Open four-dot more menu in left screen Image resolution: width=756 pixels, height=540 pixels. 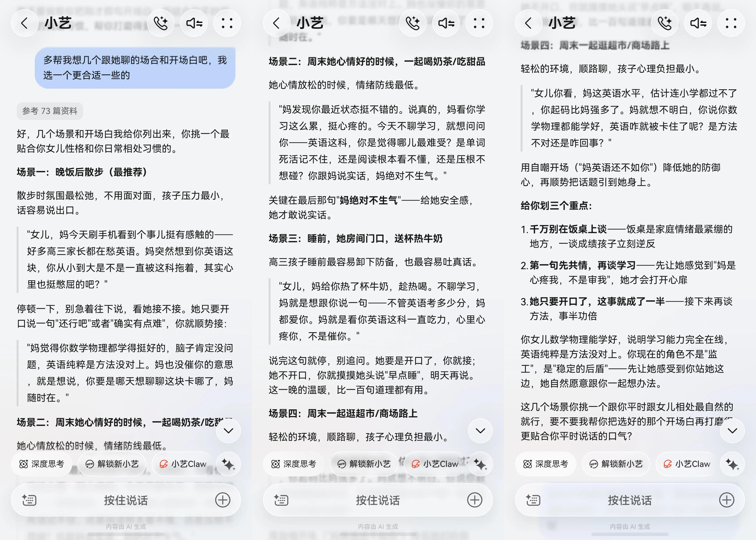click(227, 23)
